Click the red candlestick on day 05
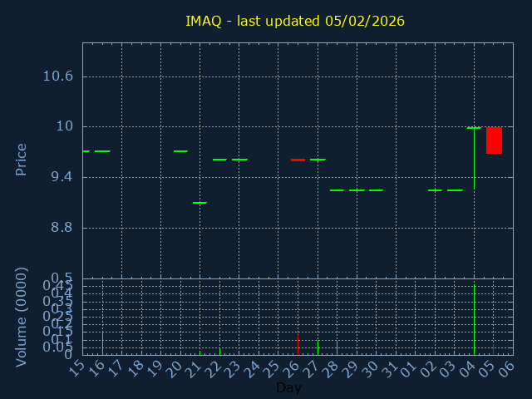The image size is (532, 399). (x=494, y=140)
